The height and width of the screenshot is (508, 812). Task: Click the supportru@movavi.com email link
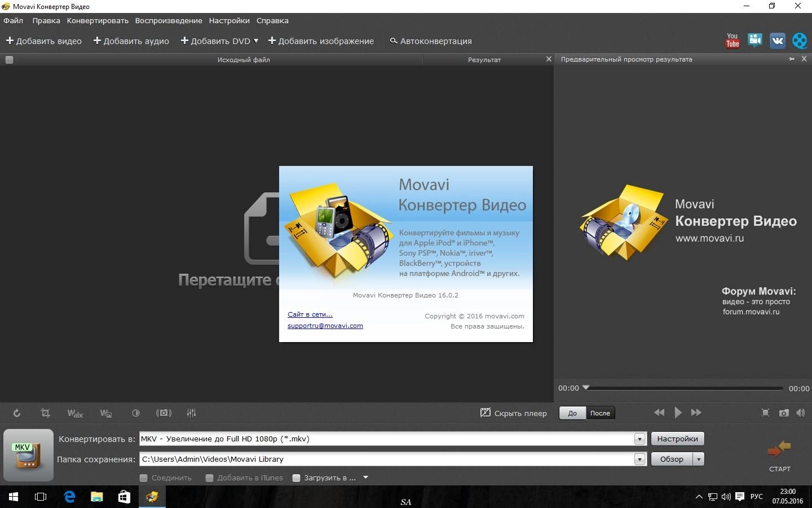(x=325, y=326)
